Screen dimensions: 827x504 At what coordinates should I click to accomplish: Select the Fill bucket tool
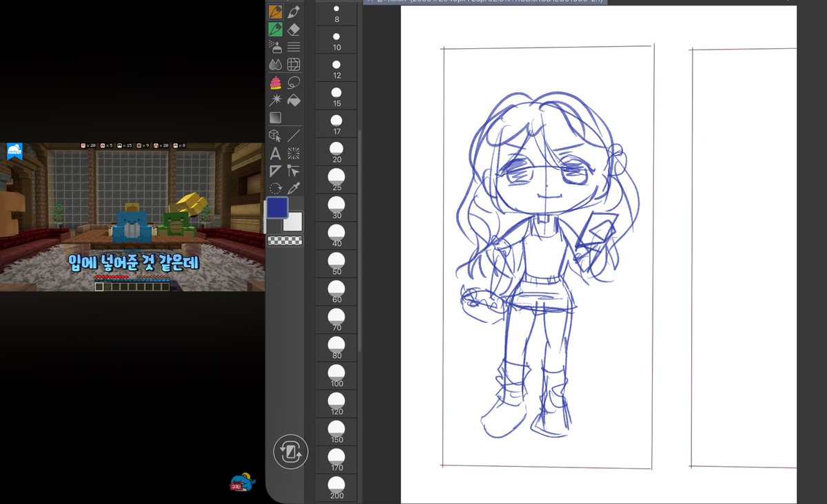click(294, 101)
